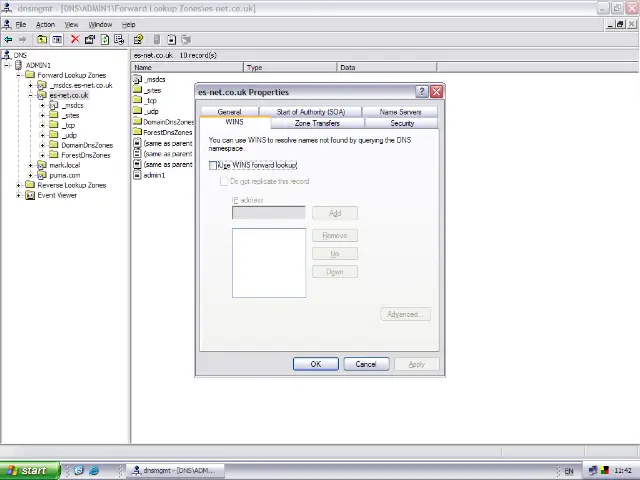Viewport: 640px width, 480px height.
Task: Collapse the es-net.co.uk zone node
Action: (x=30, y=96)
